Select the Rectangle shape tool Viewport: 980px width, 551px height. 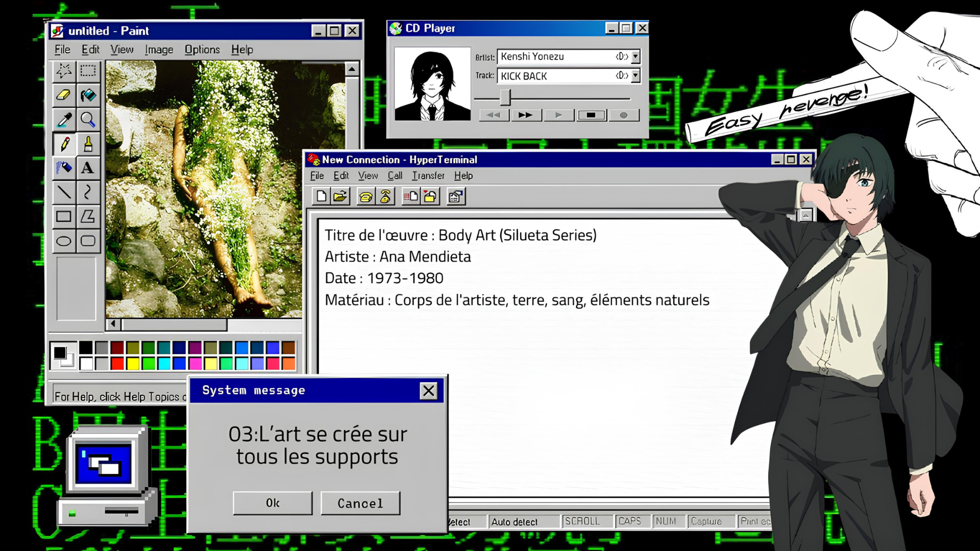pos(64,216)
